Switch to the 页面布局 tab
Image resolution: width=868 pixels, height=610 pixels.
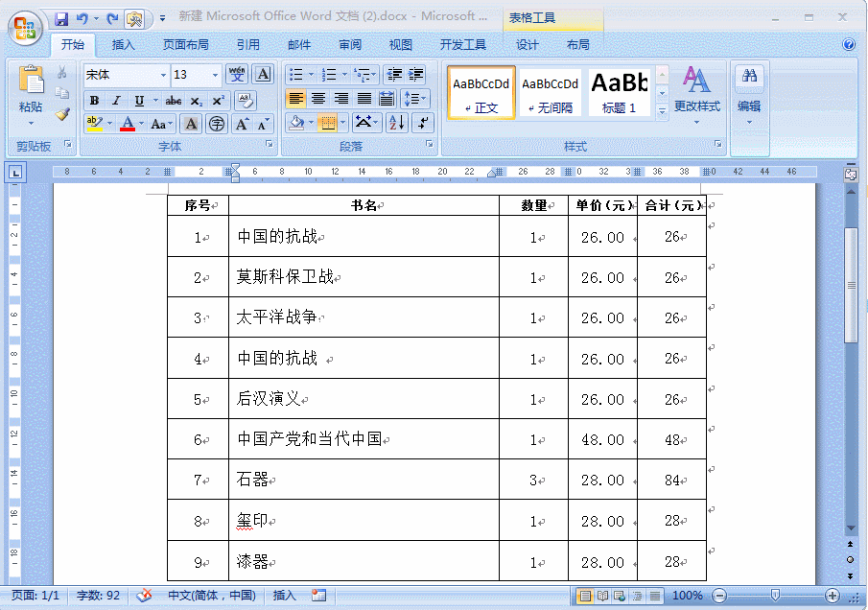click(x=185, y=45)
